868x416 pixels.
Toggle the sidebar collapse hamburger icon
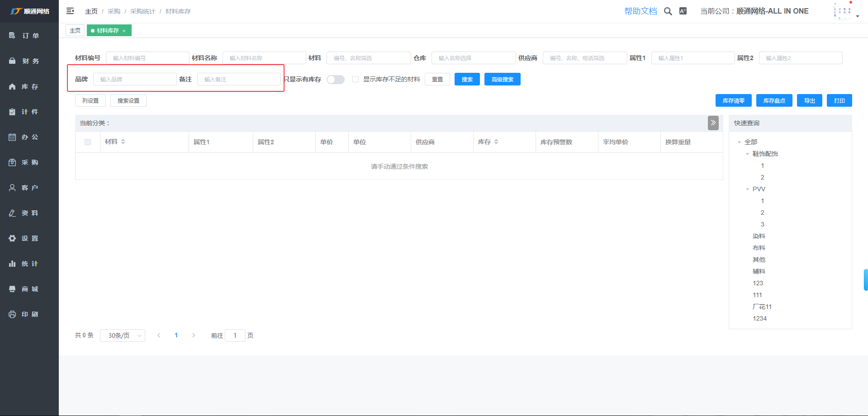(70, 11)
